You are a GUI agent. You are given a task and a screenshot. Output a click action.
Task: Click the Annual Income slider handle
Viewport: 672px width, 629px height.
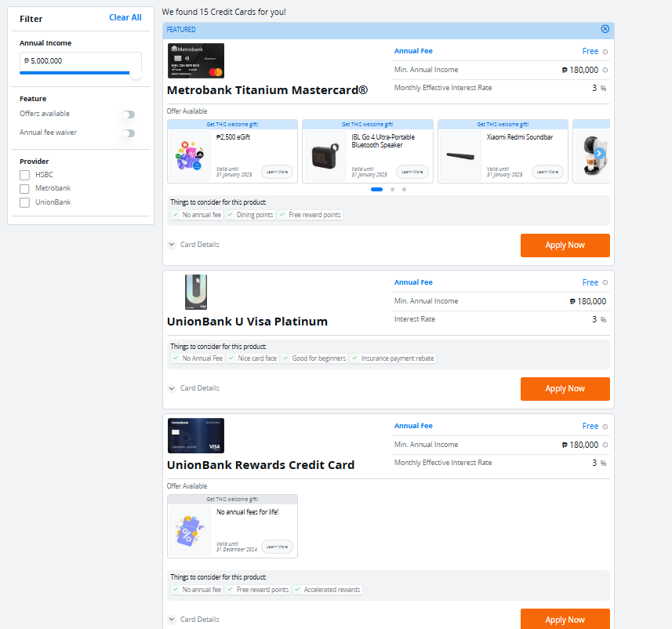coord(136,73)
